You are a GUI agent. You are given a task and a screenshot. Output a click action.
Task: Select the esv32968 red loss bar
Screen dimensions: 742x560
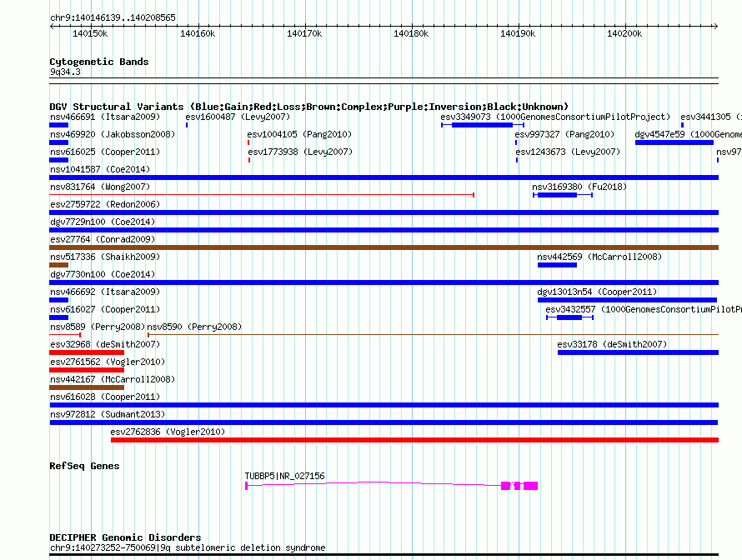(x=87, y=352)
